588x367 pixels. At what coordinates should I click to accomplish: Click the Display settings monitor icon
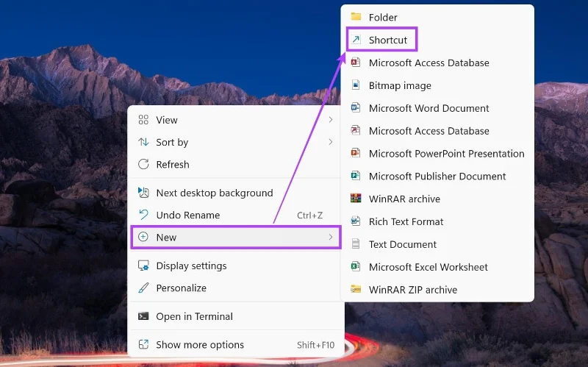(x=143, y=266)
